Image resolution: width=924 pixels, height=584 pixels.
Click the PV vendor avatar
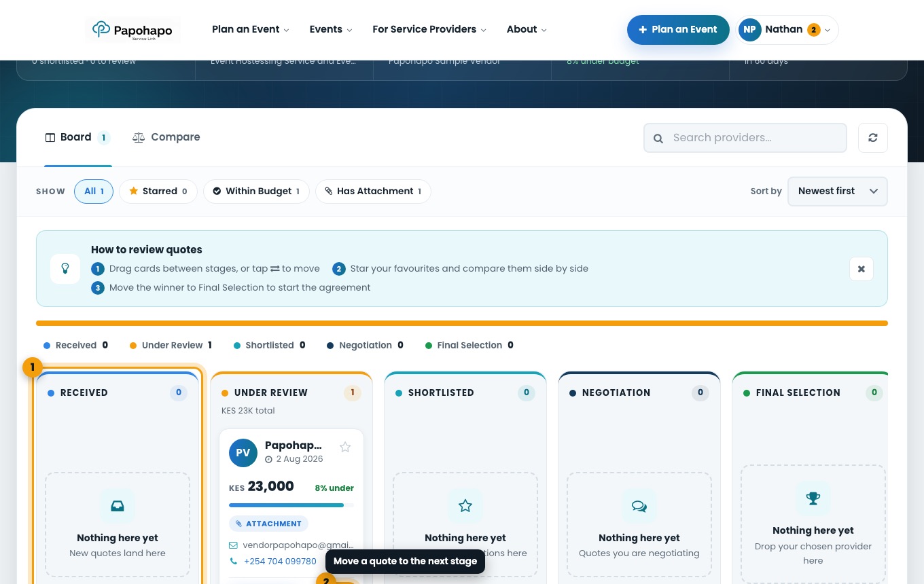coord(243,452)
